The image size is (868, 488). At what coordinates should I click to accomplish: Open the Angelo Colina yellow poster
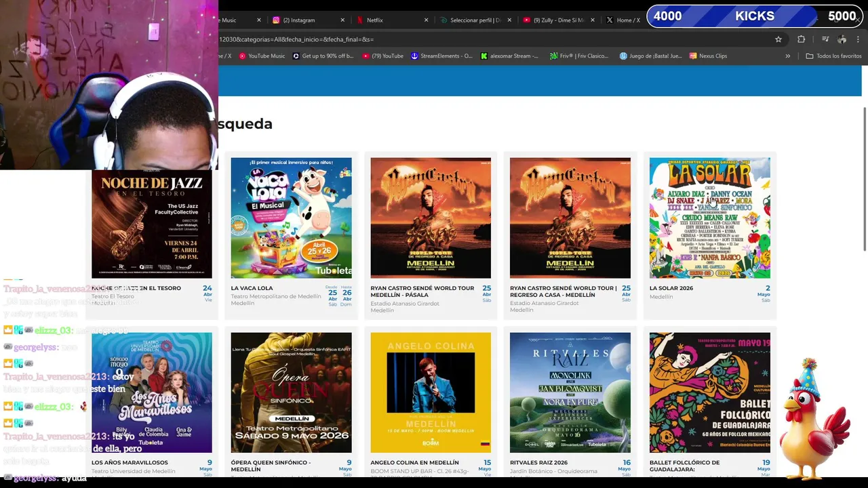(431, 392)
